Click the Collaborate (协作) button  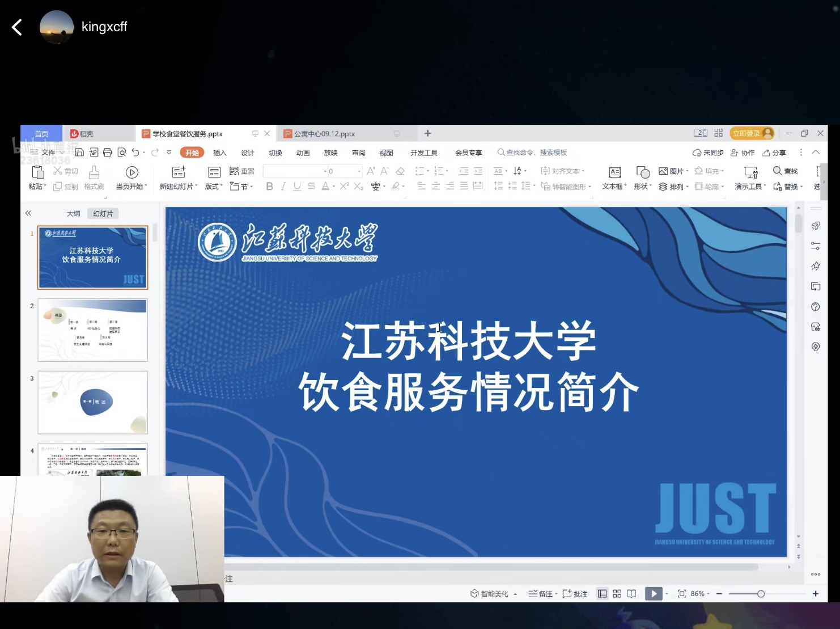pos(743,153)
